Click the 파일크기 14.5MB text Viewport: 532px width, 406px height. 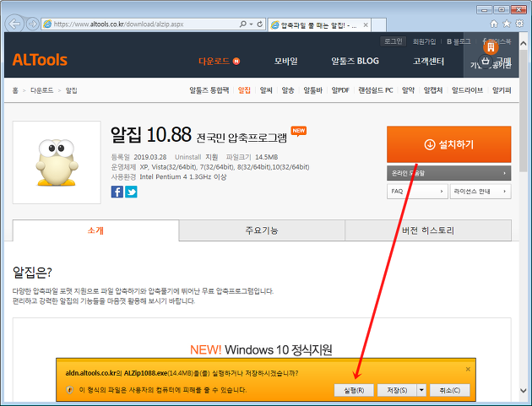coord(252,157)
